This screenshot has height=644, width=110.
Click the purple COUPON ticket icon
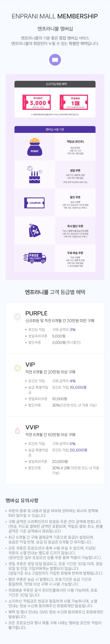click(x=34, y=203)
